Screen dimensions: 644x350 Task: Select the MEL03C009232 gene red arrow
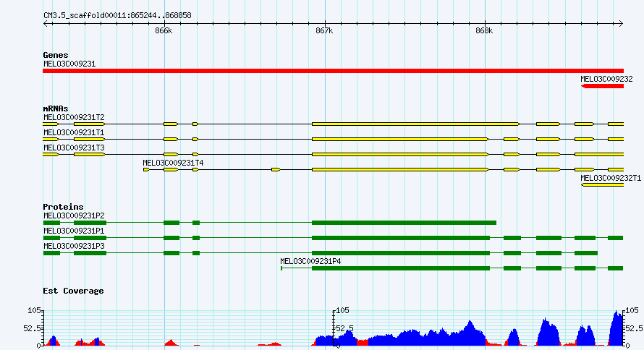(x=602, y=86)
